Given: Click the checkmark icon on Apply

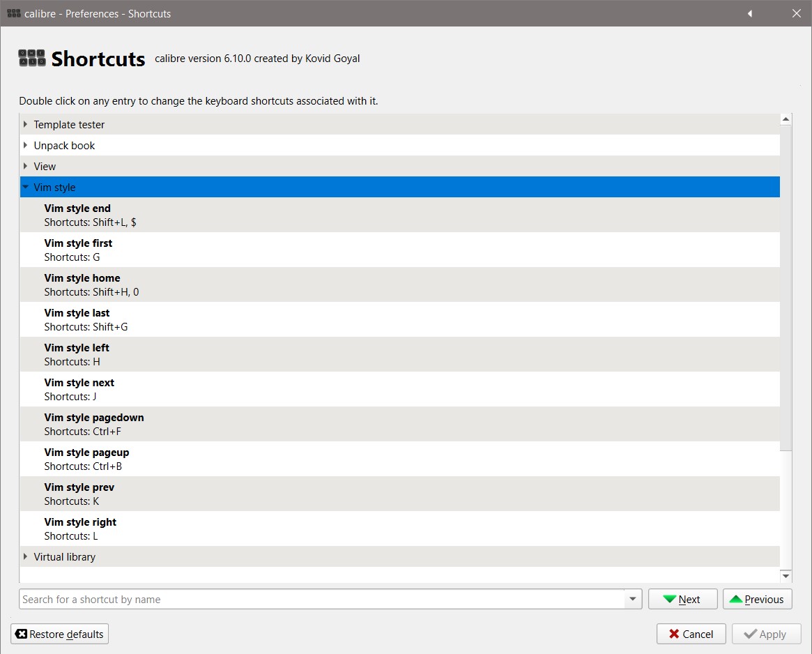Looking at the screenshot, I should pos(751,634).
